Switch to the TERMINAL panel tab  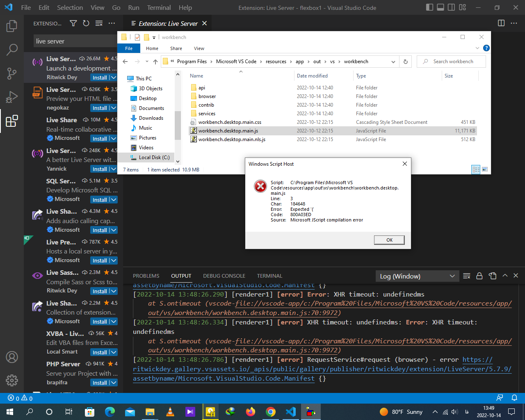click(269, 276)
